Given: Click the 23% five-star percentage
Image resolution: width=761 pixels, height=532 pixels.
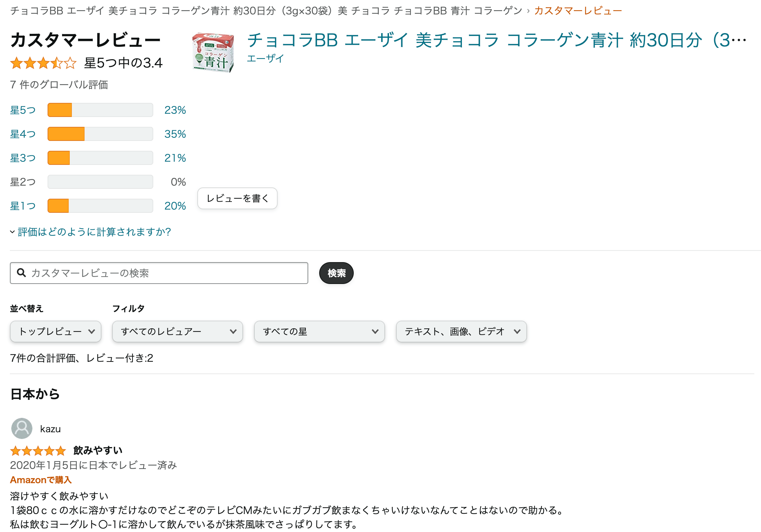Looking at the screenshot, I should click(x=175, y=110).
